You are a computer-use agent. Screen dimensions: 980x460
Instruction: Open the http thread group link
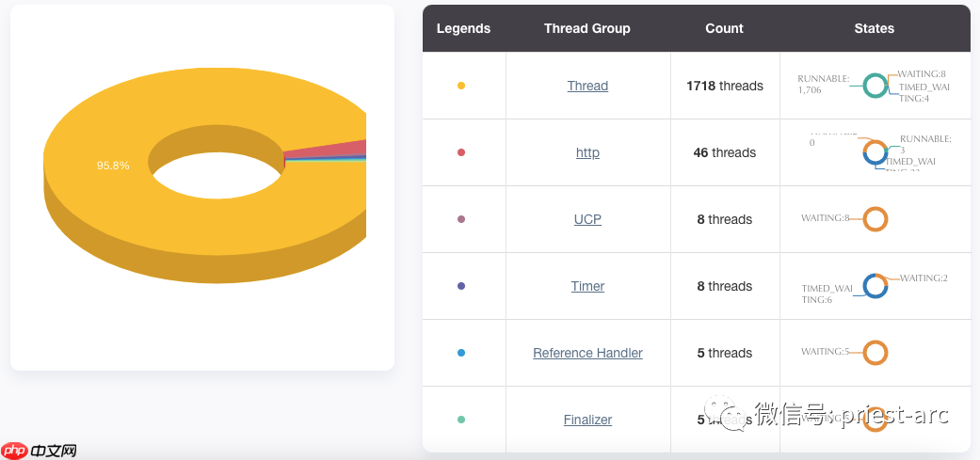tap(587, 153)
